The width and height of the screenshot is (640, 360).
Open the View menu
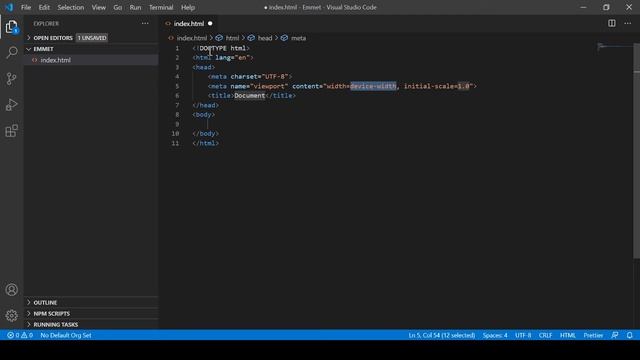[x=98, y=7]
